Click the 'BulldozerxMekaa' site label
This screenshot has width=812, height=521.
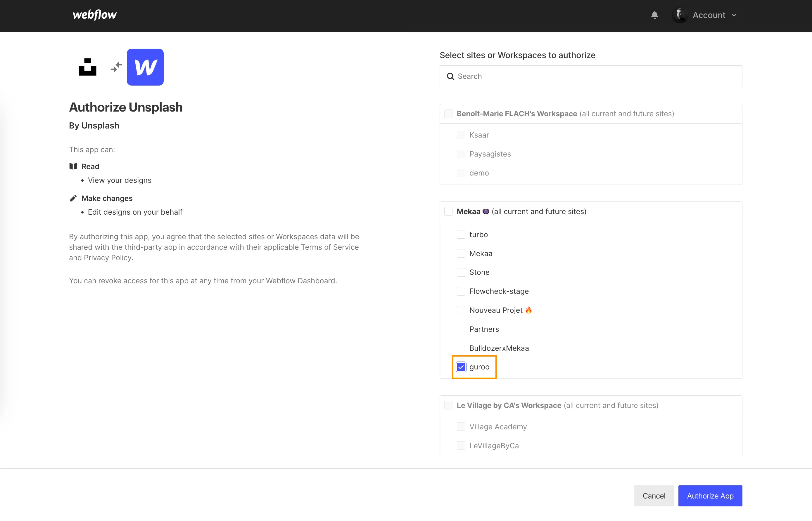[x=499, y=348]
